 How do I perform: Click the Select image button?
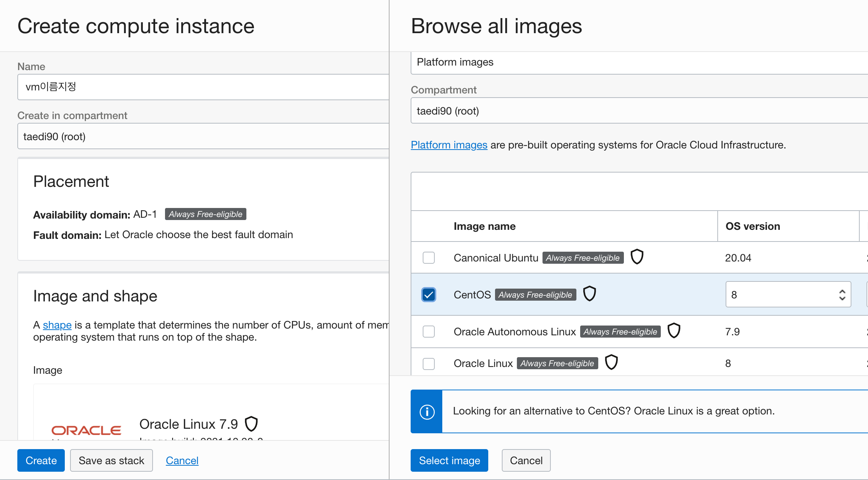pos(450,460)
